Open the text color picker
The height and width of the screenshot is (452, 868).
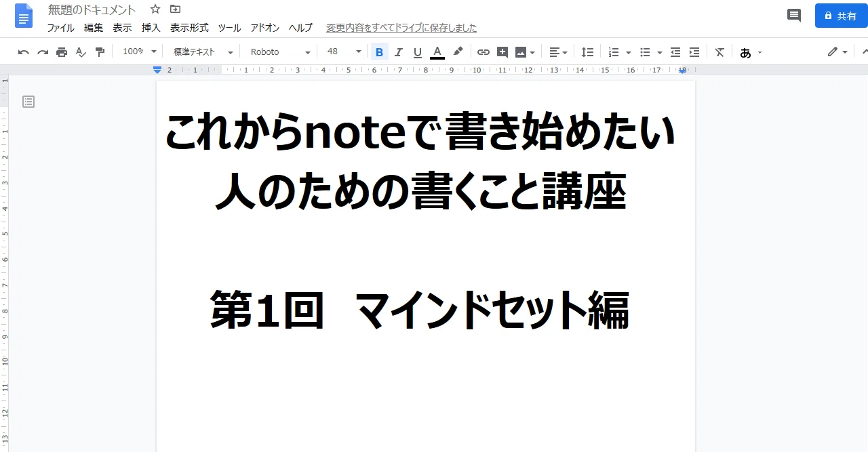[x=437, y=52]
